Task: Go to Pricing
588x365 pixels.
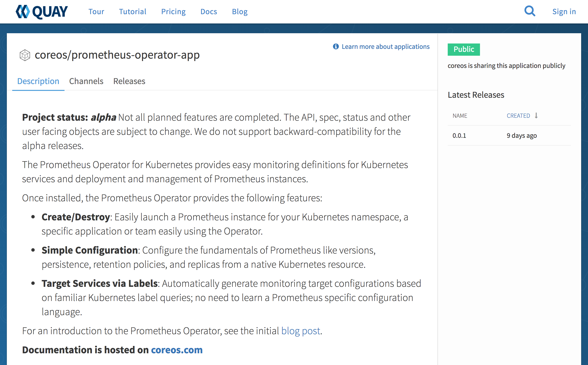Action: (174, 11)
